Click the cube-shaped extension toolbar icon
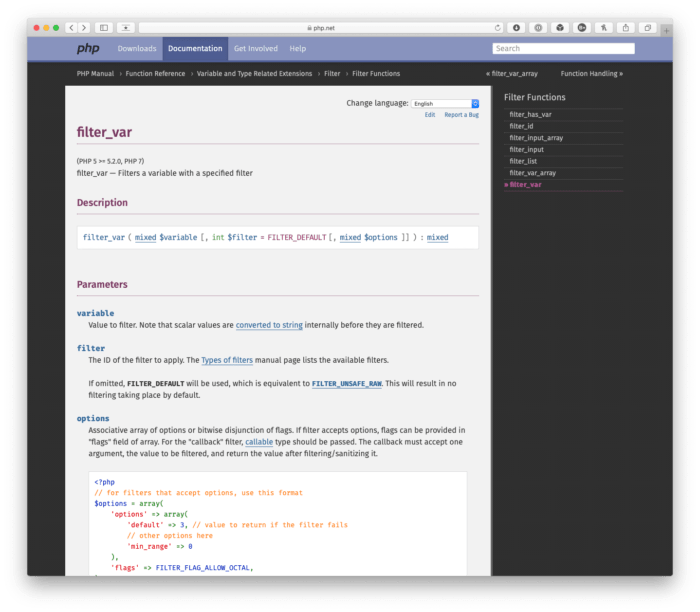 (x=560, y=28)
